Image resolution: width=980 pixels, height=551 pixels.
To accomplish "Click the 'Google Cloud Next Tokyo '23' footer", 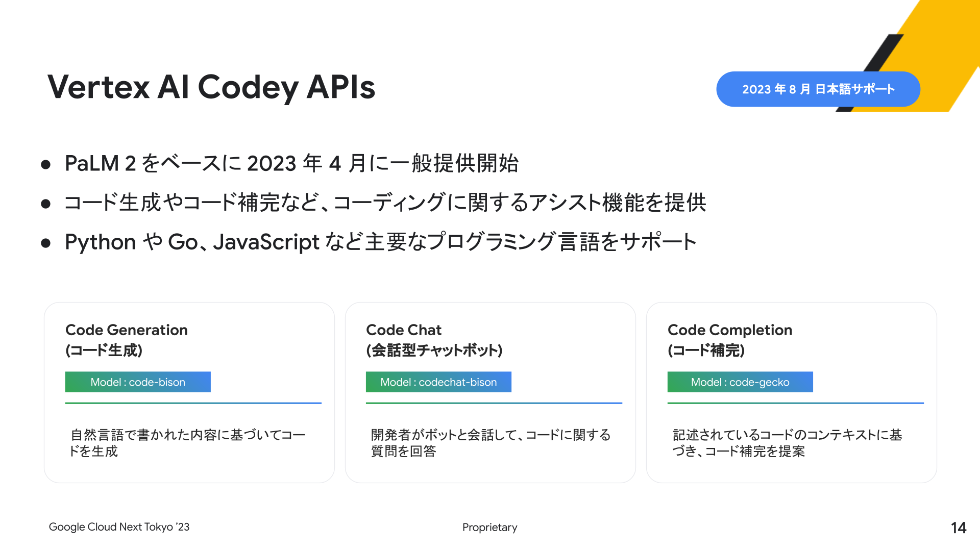I will coord(119,527).
